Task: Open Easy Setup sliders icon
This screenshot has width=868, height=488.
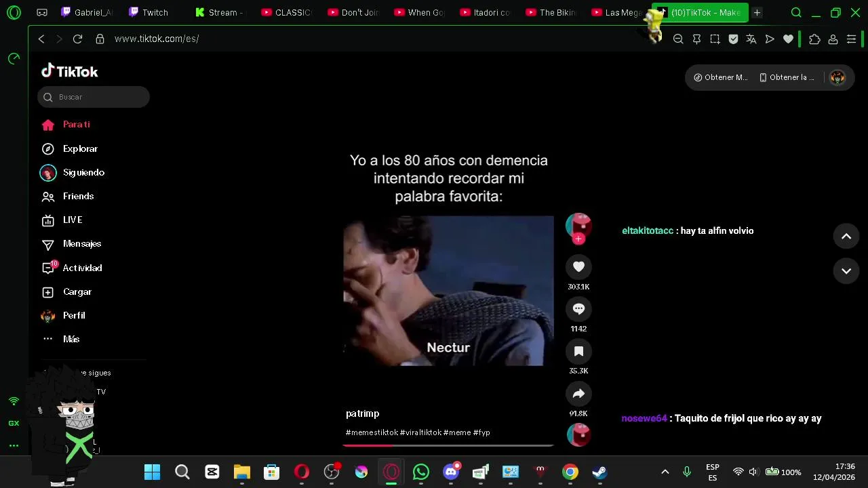Action: coord(852,39)
